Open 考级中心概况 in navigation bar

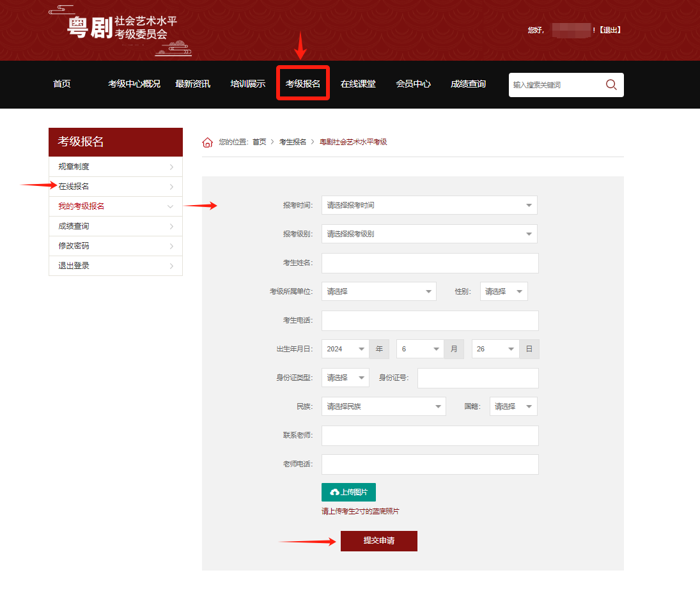click(134, 84)
